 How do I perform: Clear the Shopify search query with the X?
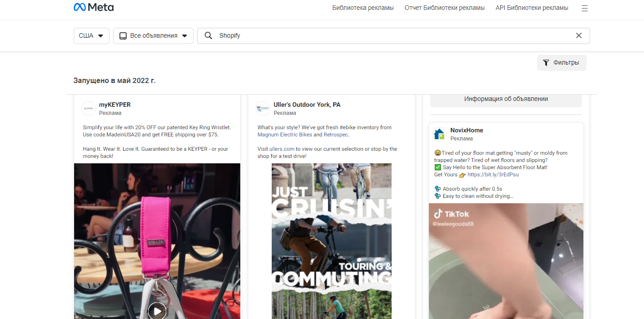[579, 35]
